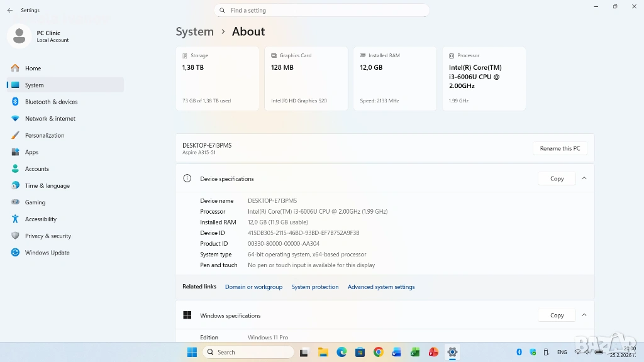
Task: Click the back arrow in Settings
Action: pyautogui.click(x=9, y=11)
